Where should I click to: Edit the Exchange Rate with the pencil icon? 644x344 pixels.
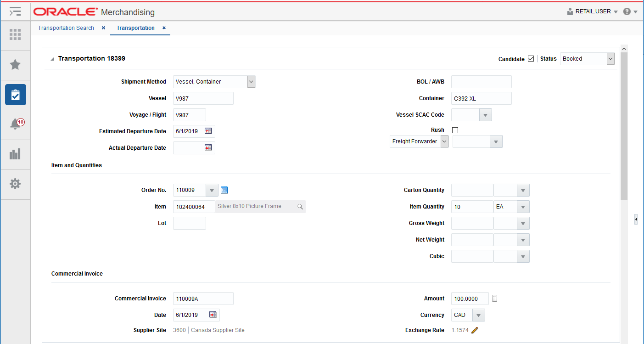pos(475,330)
